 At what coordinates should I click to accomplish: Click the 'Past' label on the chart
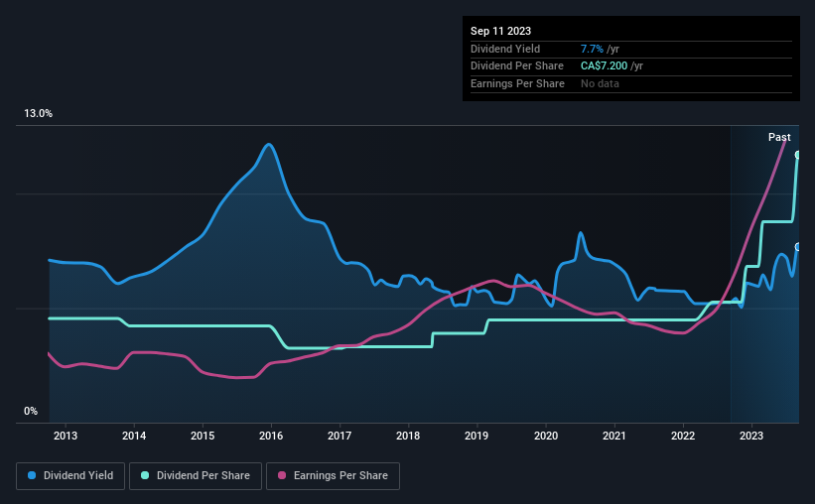779,137
